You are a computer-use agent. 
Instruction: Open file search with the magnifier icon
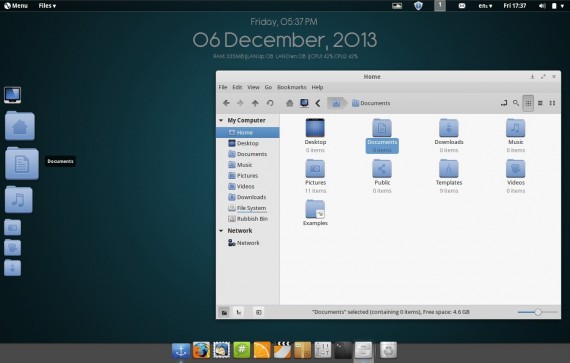point(516,103)
